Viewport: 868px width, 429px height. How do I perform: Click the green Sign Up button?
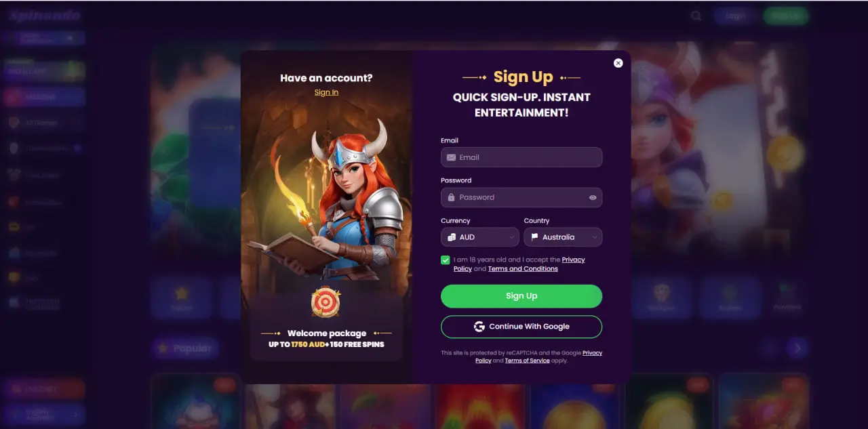(x=521, y=296)
